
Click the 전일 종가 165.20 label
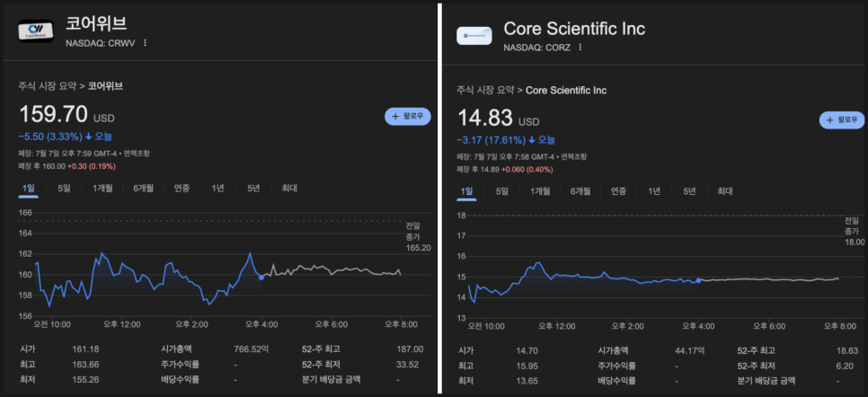tap(418, 236)
